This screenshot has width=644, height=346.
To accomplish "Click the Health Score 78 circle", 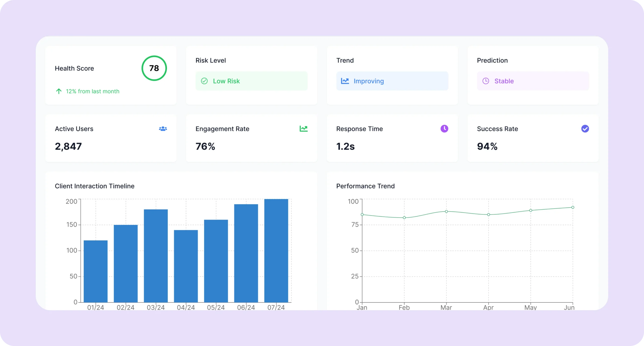I will (154, 68).
